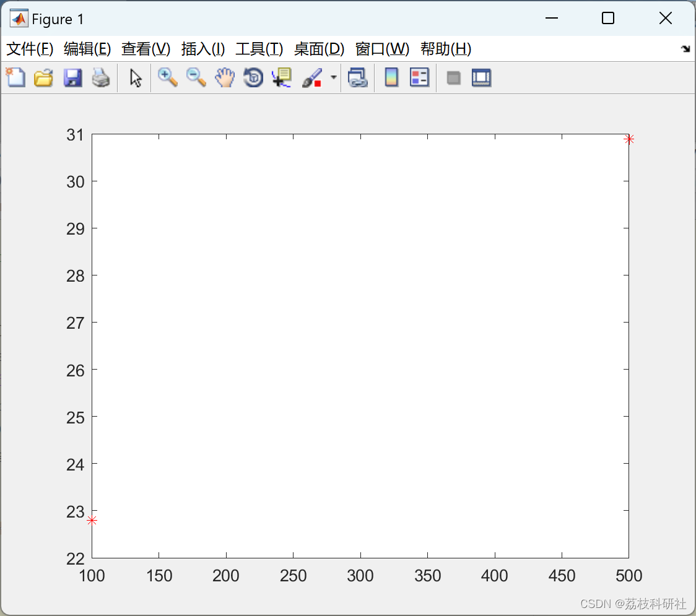Viewport: 696px width, 616px height.
Task: Expand the brush color dropdown arrow
Action: click(333, 77)
